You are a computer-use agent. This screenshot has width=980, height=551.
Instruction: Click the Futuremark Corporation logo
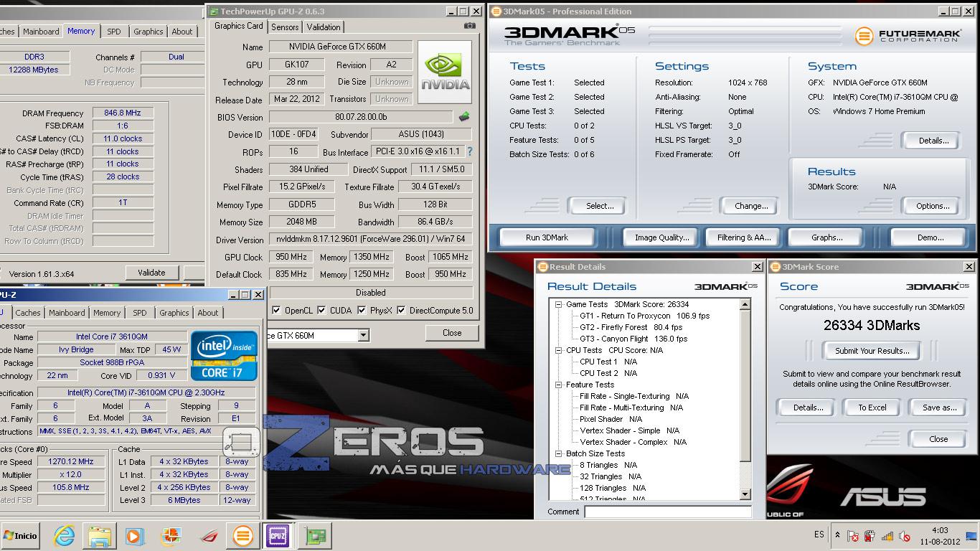(908, 35)
